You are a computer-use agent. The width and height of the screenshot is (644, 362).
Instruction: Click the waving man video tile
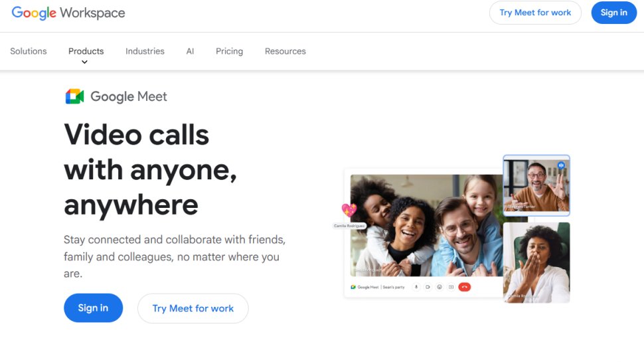click(x=536, y=185)
